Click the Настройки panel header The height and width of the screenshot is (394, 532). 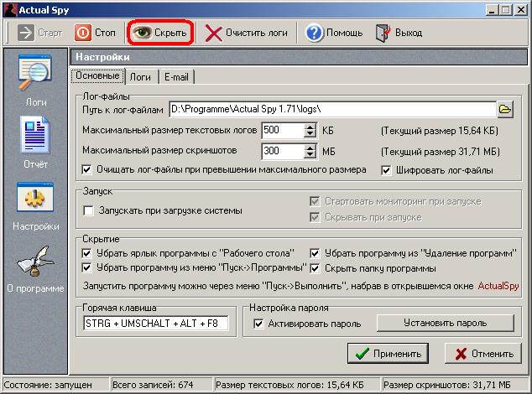point(299,57)
